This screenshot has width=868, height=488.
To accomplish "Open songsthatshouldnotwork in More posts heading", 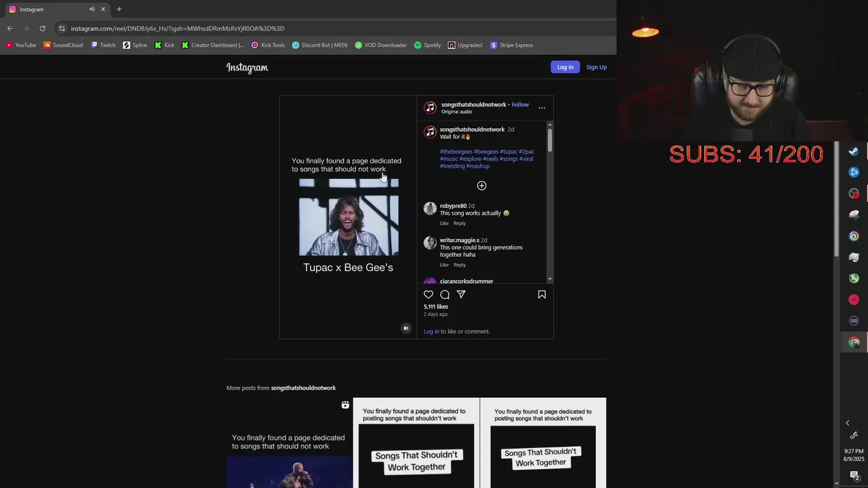I will (x=303, y=388).
